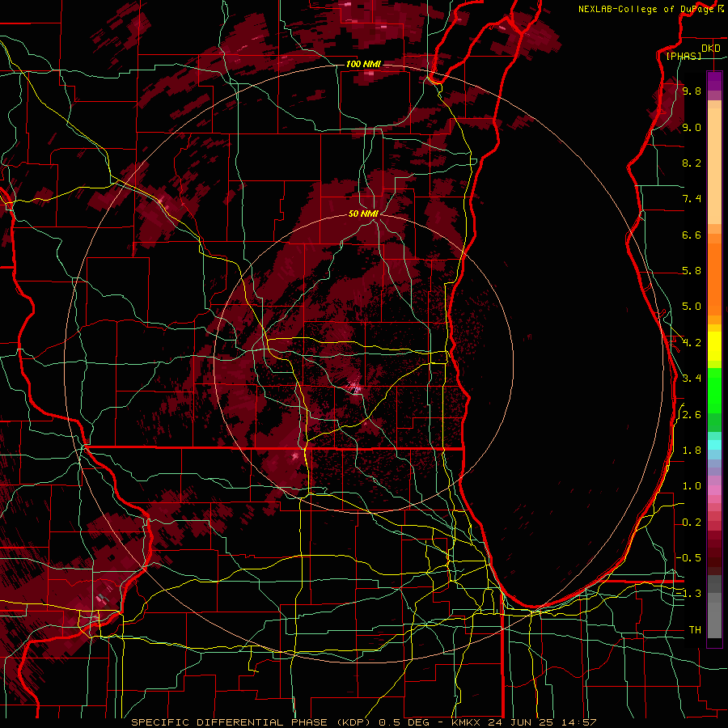
Task: Click the DKD product code label
Action: click(x=711, y=49)
